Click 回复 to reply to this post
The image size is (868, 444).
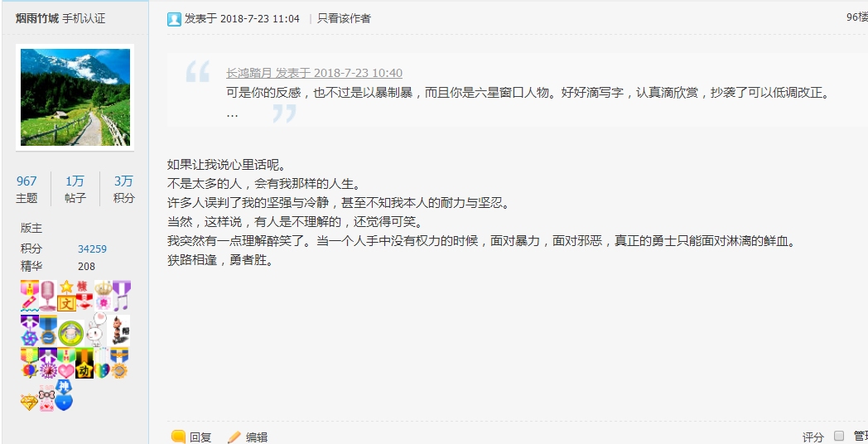click(x=191, y=437)
